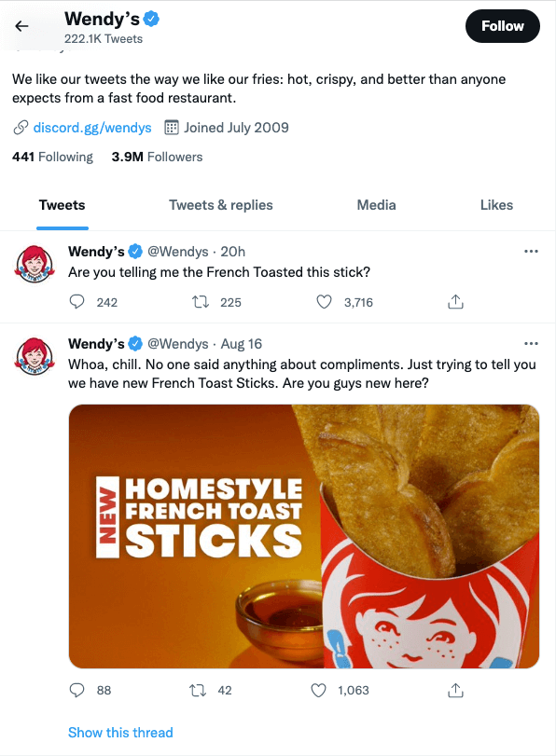This screenshot has height=756, width=556.
Task: Retweet the French Toasted stick tweet
Action: [198, 302]
